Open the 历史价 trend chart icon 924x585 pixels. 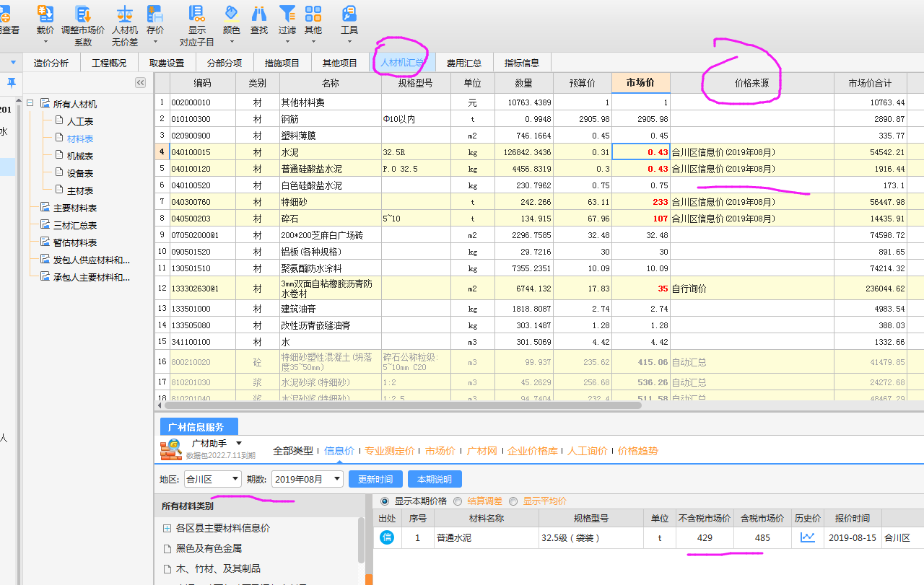click(807, 537)
